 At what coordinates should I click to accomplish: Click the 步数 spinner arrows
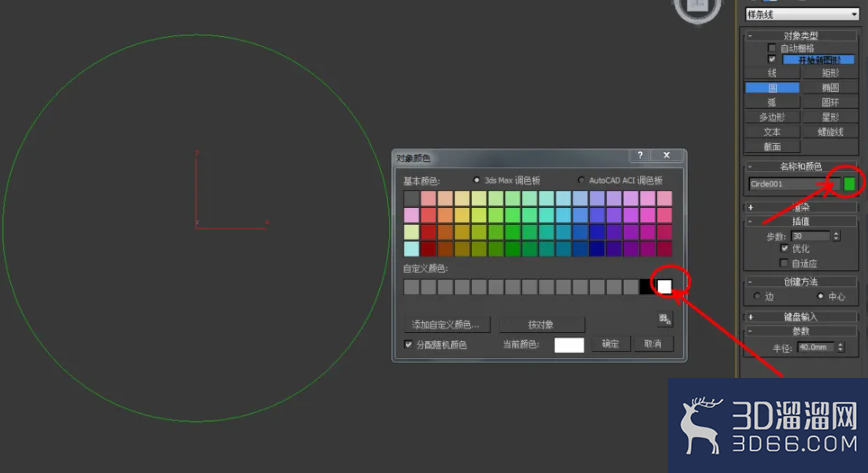click(836, 236)
